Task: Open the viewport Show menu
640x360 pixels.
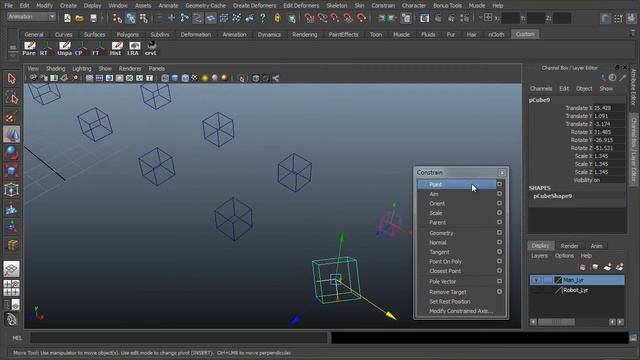Action: pyautogui.click(x=105, y=69)
